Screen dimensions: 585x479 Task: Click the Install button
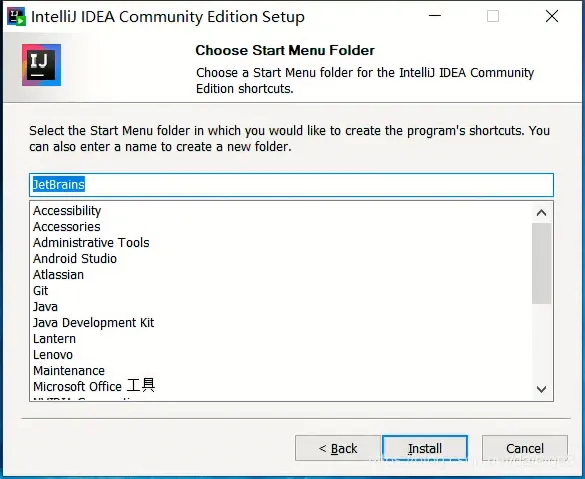[425, 448]
